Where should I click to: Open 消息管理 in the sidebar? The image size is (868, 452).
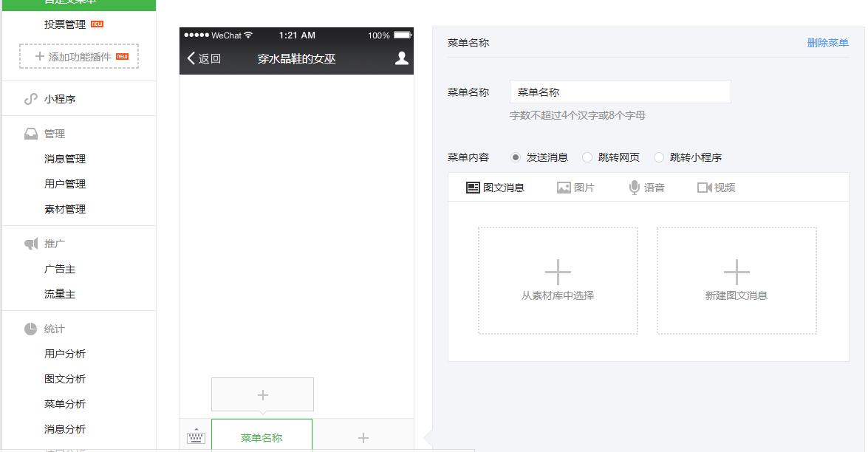pos(65,159)
